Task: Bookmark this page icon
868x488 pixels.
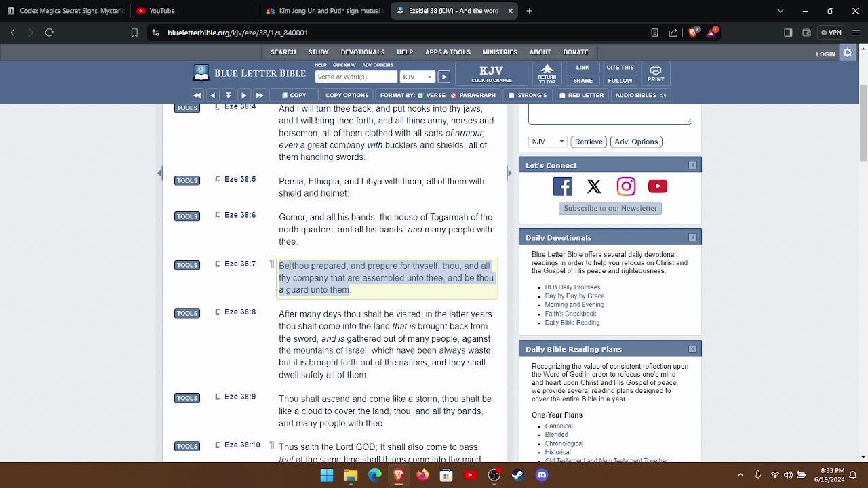Action: 134,33
